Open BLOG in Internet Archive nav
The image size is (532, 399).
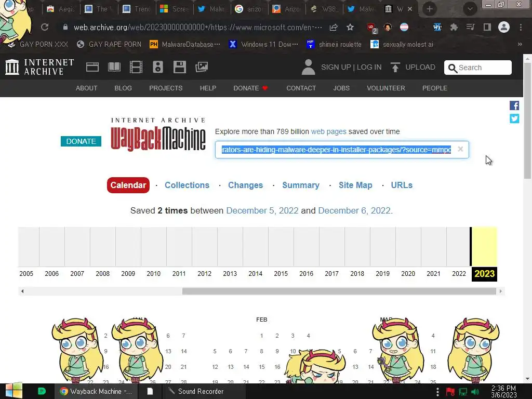[123, 88]
